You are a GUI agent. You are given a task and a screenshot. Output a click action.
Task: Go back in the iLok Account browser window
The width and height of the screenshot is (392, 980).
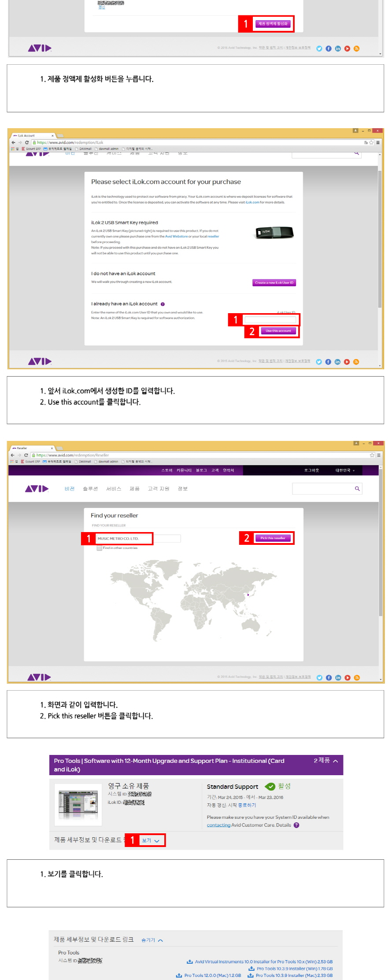13,143
